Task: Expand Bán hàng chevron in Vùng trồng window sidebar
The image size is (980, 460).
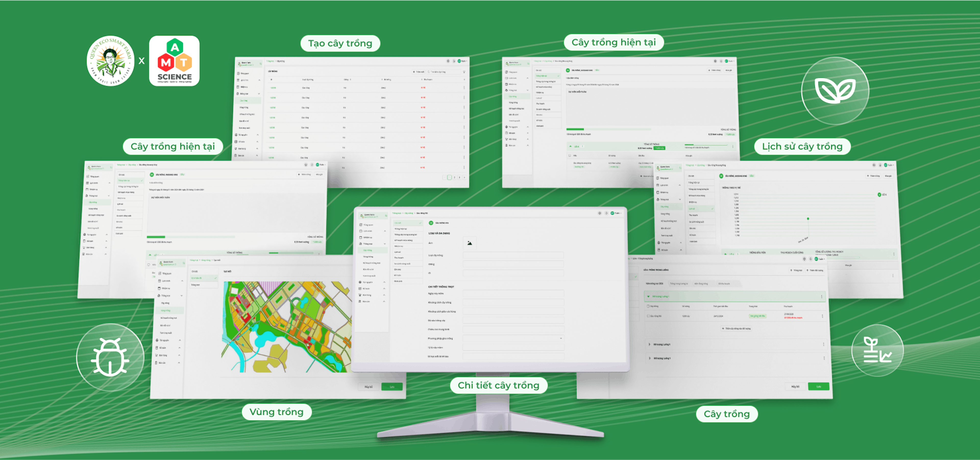Action: tap(179, 355)
